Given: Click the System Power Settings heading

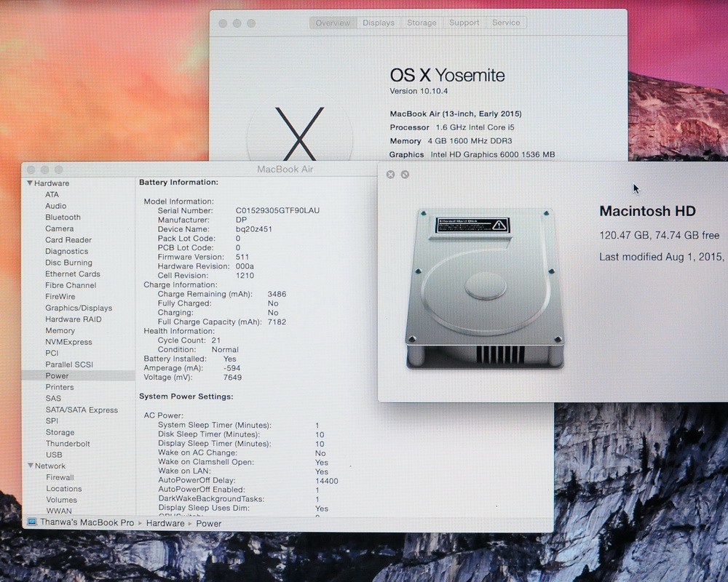Looking at the screenshot, I should point(186,396).
